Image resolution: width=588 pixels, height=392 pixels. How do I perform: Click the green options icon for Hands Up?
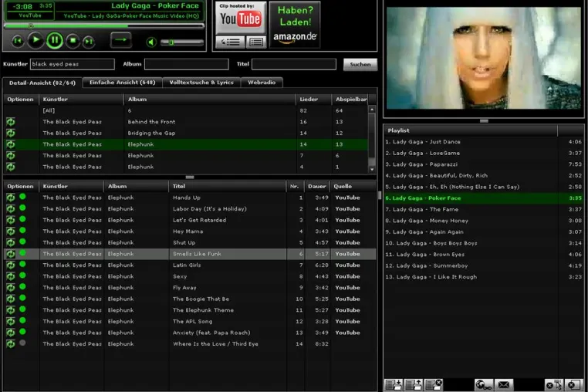(11, 198)
